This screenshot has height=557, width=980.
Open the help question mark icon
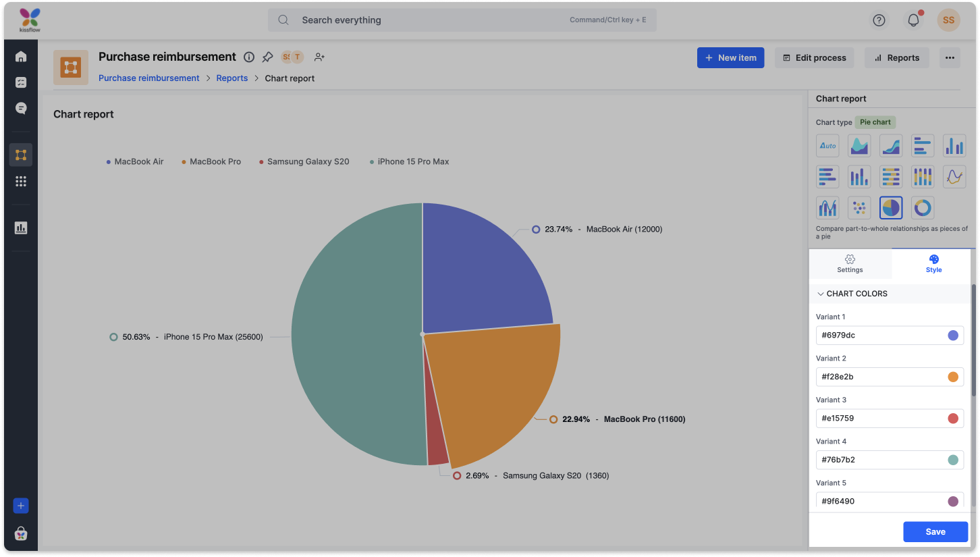879,20
